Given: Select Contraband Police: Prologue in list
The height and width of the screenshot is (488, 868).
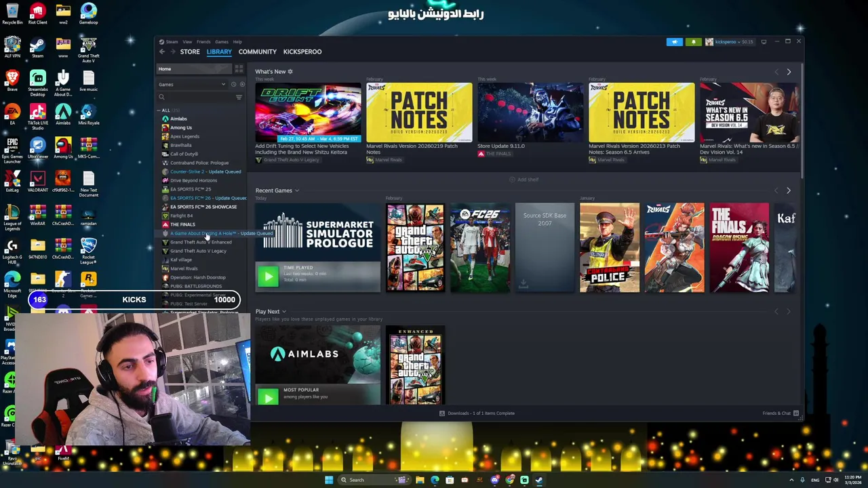Looking at the screenshot, I should [x=199, y=163].
